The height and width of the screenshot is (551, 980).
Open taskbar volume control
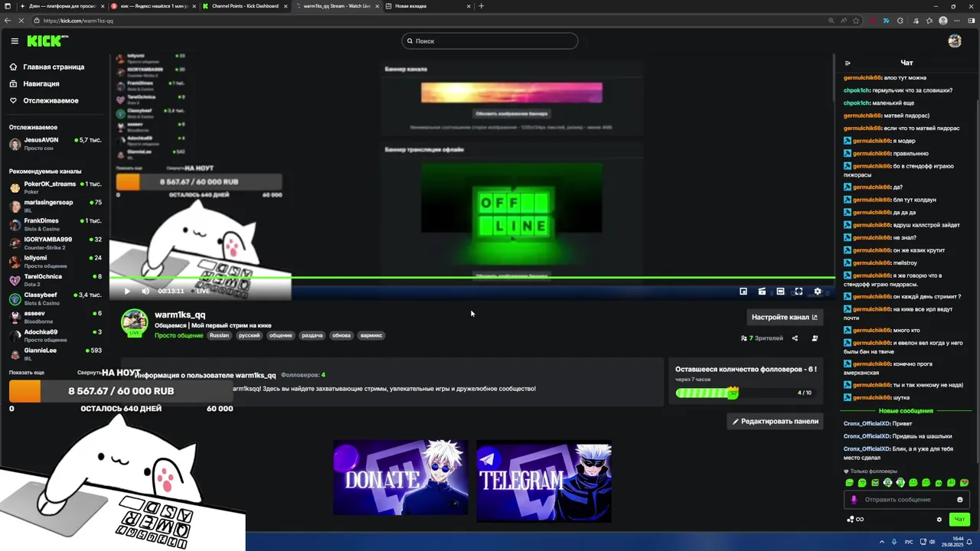coord(932,542)
